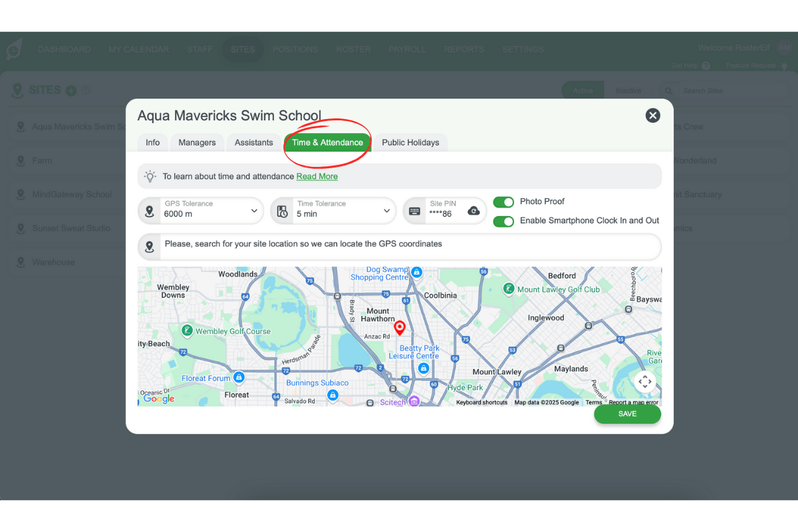Open the GPS Tolerance dropdown
798x532 pixels.
click(253, 210)
